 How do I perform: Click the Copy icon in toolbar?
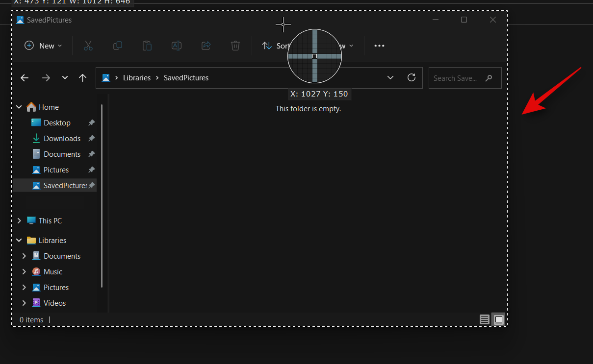(118, 46)
